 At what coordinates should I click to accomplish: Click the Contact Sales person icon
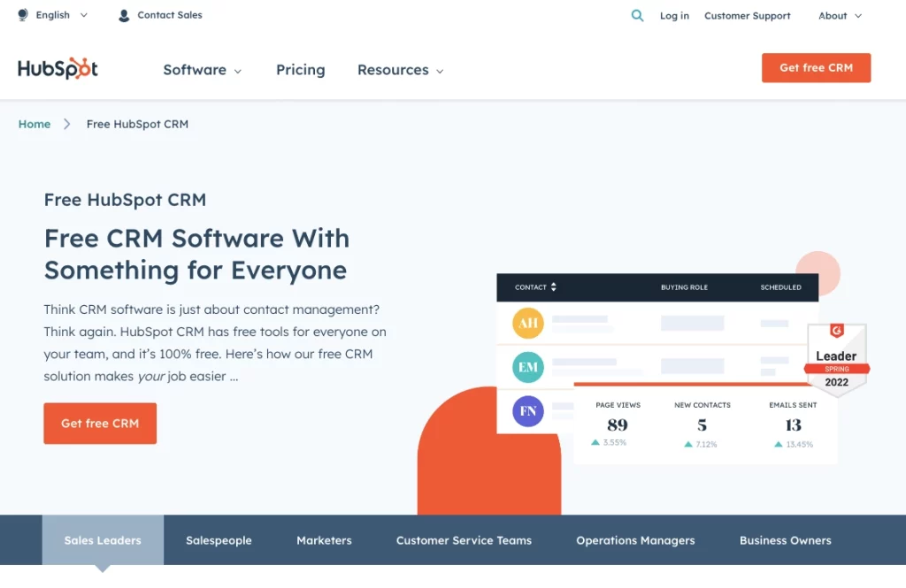tap(124, 16)
